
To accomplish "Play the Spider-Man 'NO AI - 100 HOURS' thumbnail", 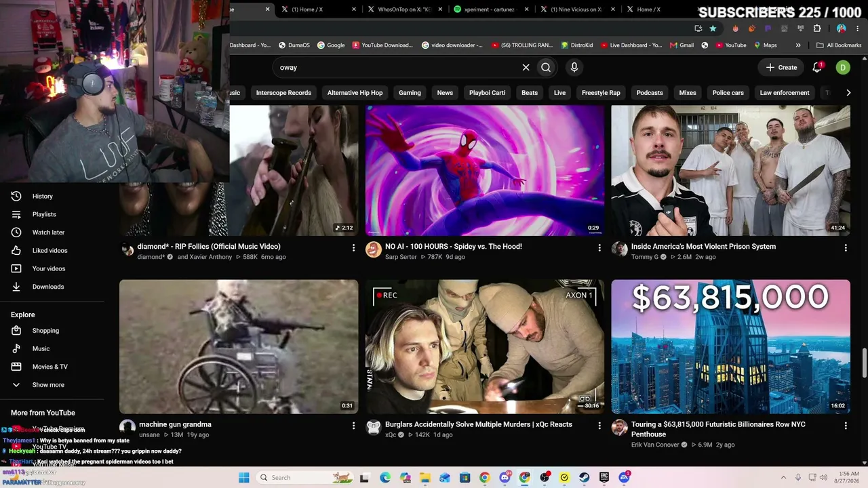I will click(x=485, y=170).
